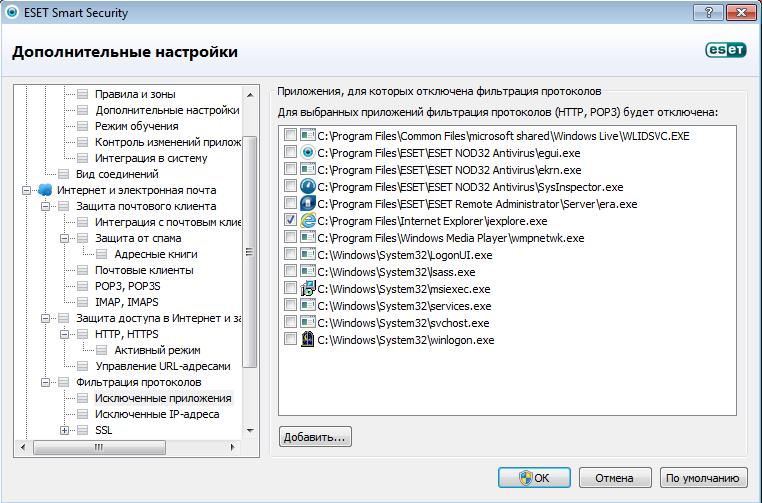
Task: Select the C:\Windows\System32\LogonUI.exe path text
Action: pos(405,255)
